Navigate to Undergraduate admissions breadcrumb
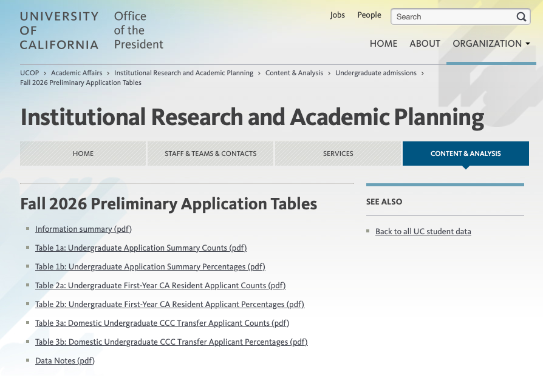543x392 pixels. (x=375, y=73)
